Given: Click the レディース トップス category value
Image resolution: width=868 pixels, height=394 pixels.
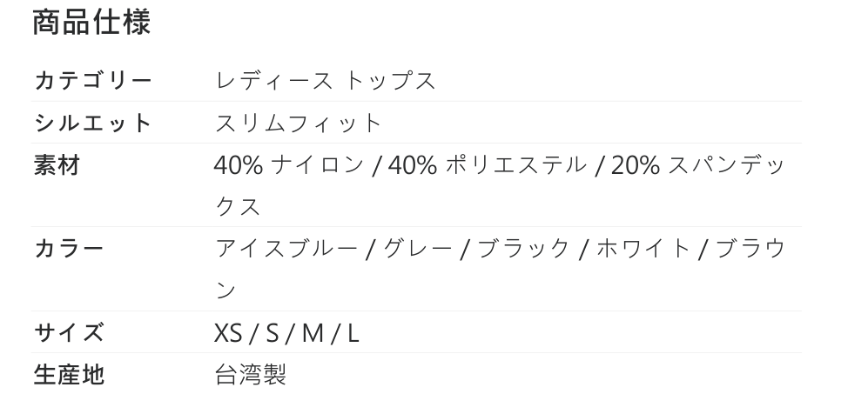Looking at the screenshot, I should tap(325, 81).
